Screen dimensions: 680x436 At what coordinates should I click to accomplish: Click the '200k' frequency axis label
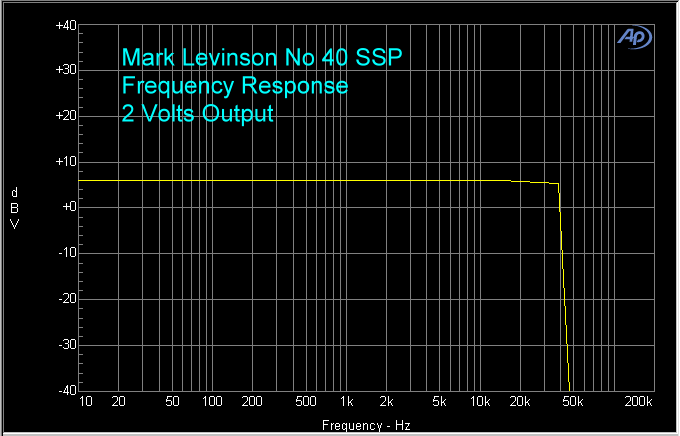point(638,402)
